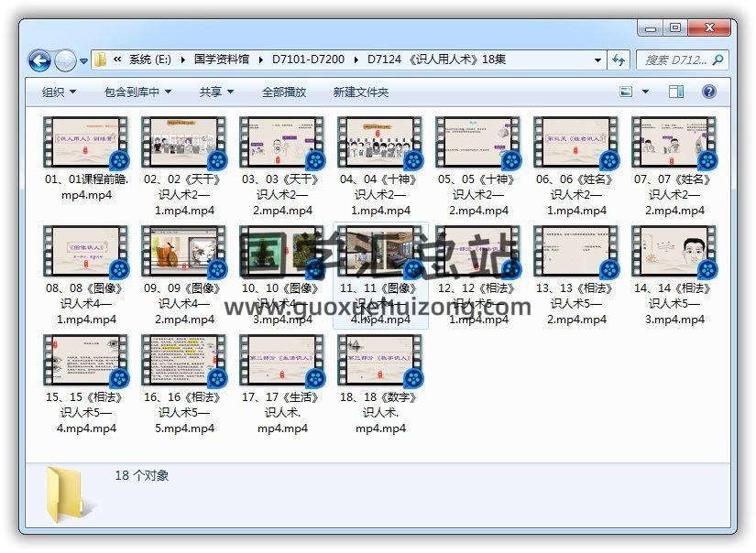Select video 03《天干》识人术2—2.mp4

coord(282,167)
